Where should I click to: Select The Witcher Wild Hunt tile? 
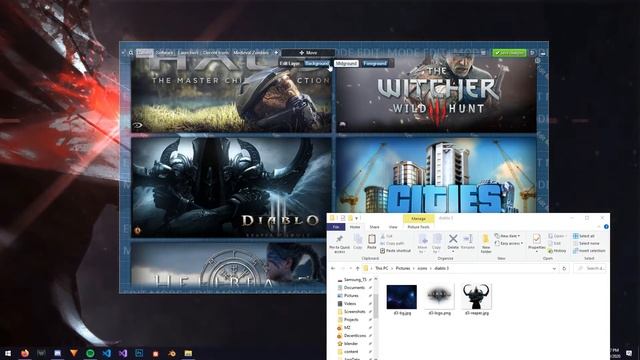(436, 95)
